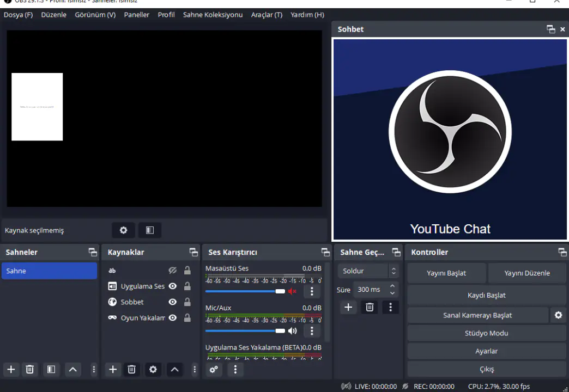Close the Sohbet dock panel
The width and height of the screenshot is (569, 392).
[x=562, y=29]
